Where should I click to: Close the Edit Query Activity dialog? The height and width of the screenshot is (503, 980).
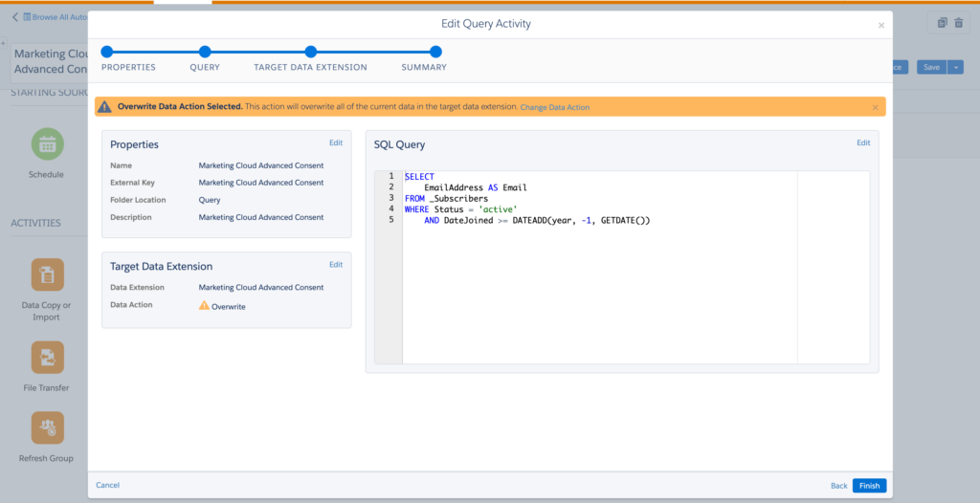881,26
